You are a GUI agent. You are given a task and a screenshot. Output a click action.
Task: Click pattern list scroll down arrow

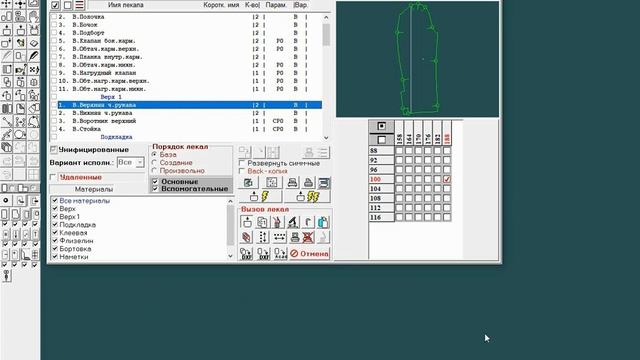click(x=326, y=138)
